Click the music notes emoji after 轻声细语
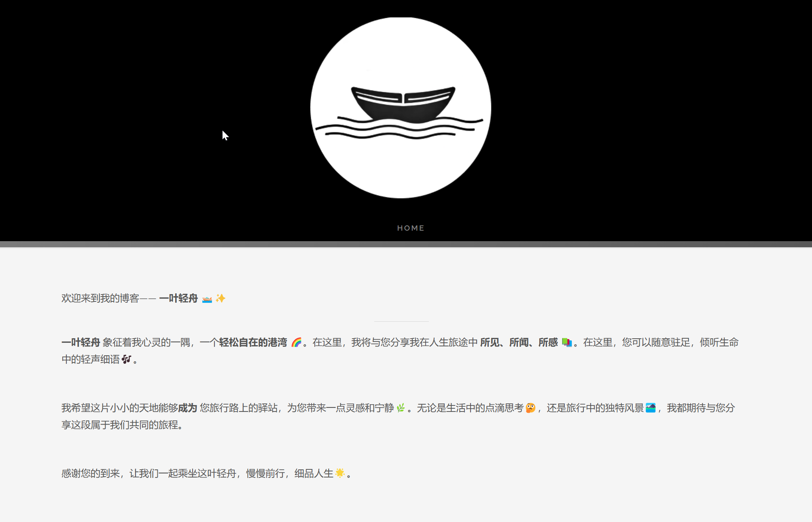 click(127, 359)
